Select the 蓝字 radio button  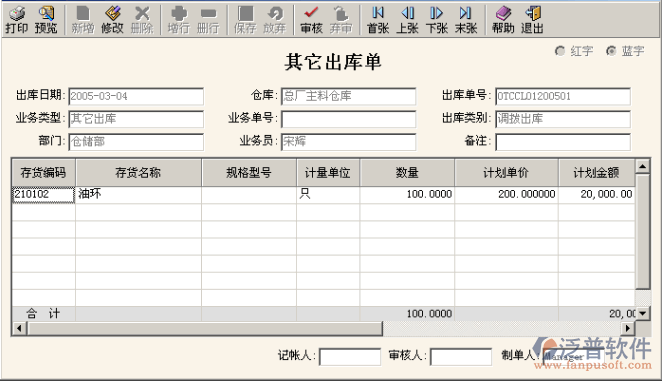[x=611, y=51]
